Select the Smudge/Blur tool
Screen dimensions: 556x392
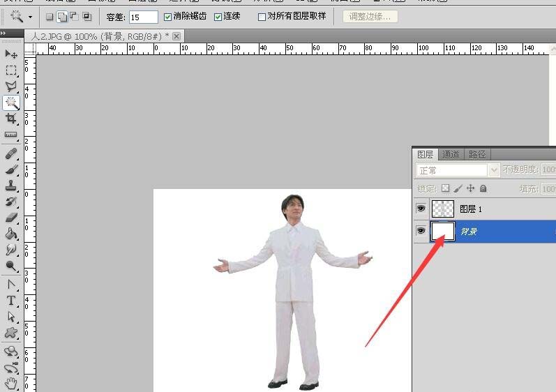(x=11, y=250)
